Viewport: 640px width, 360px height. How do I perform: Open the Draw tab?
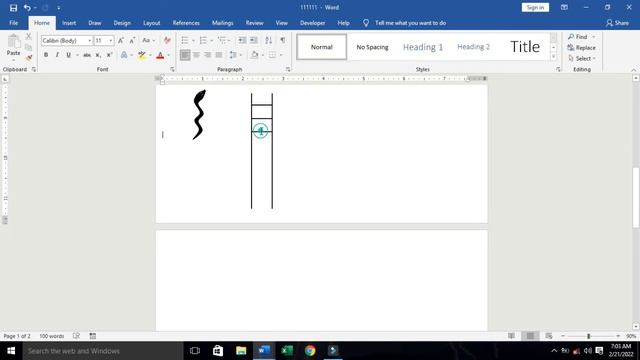[x=95, y=23]
